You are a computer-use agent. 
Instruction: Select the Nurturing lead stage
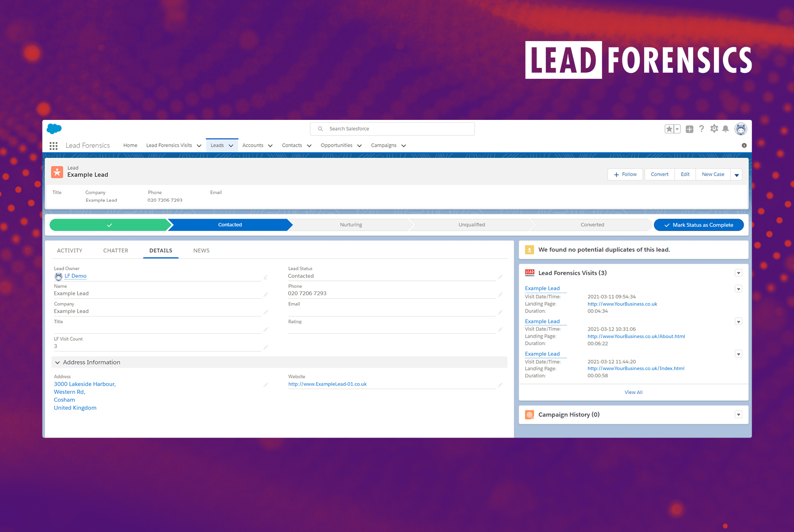click(x=351, y=225)
